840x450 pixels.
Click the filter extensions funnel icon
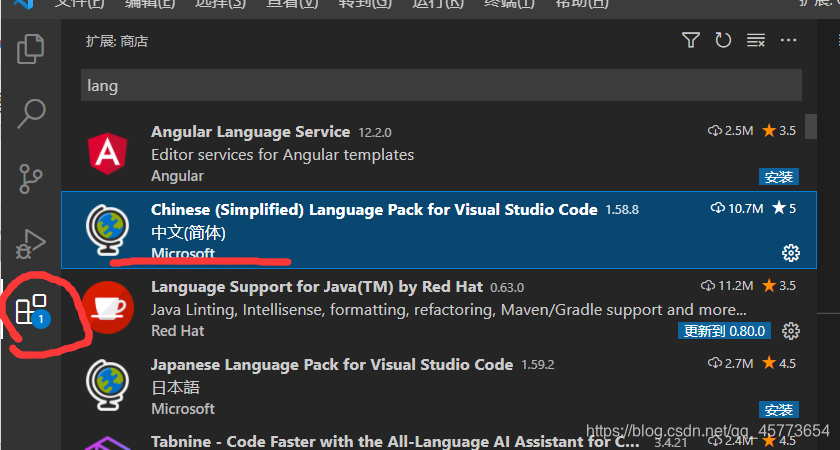(691, 40)
